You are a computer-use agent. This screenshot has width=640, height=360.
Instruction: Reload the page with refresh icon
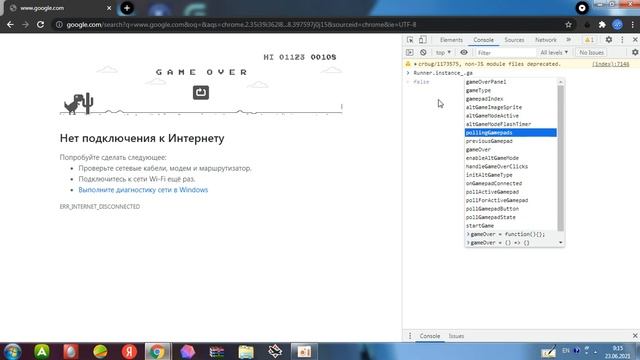click(40, 24)
